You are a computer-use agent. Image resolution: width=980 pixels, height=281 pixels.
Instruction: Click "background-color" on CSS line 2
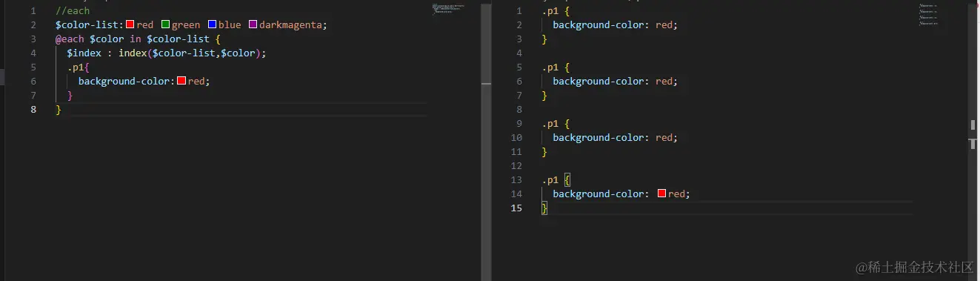[x=599, y=24]
